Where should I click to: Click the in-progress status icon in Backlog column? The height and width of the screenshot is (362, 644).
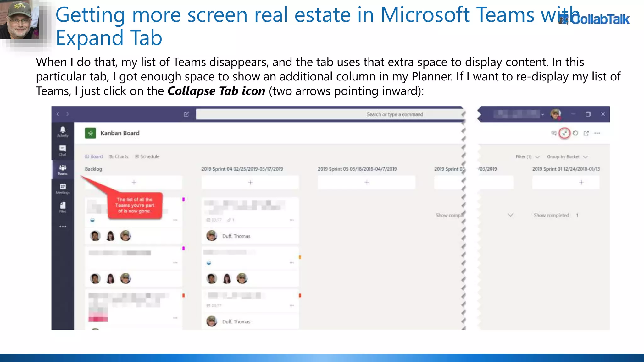[92, 220]
